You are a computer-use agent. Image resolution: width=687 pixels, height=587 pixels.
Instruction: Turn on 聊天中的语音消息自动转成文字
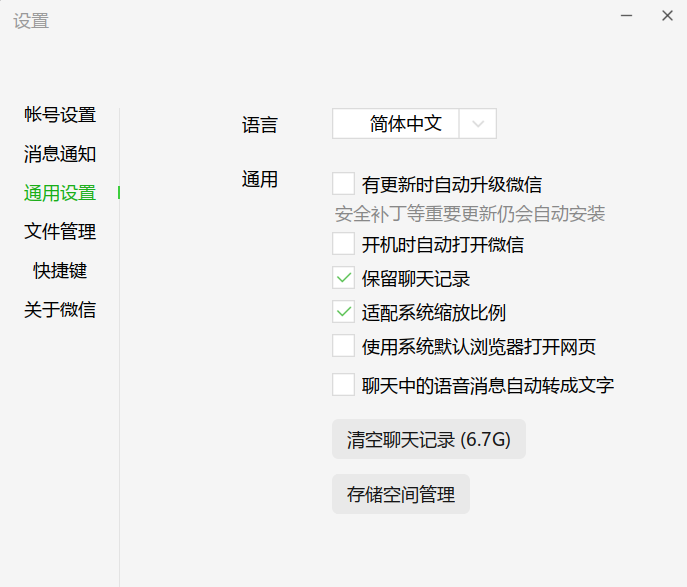[x=343, y=385]
